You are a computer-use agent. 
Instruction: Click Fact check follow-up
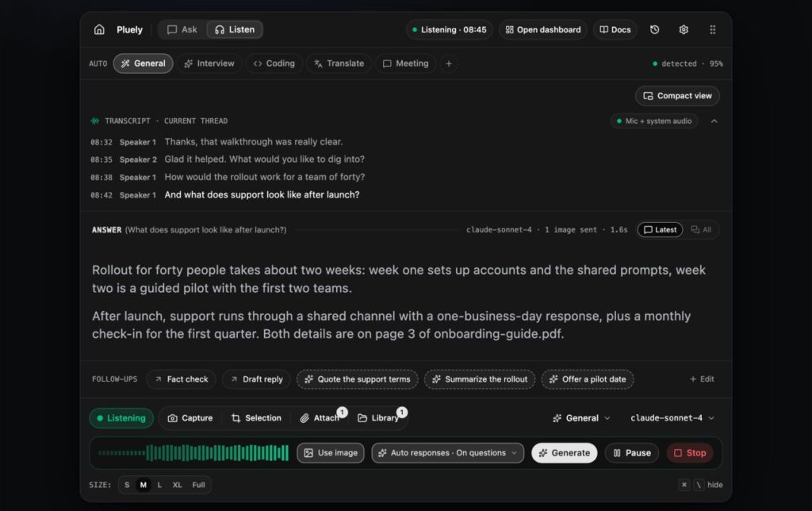(x=182, y=379)
